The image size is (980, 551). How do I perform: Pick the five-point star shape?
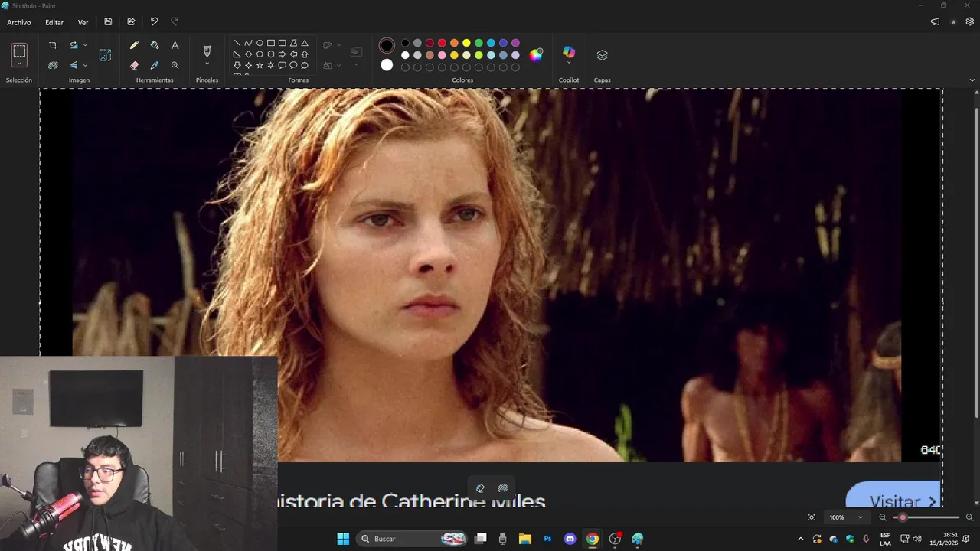pyautogui.click(x=260, y=65)
